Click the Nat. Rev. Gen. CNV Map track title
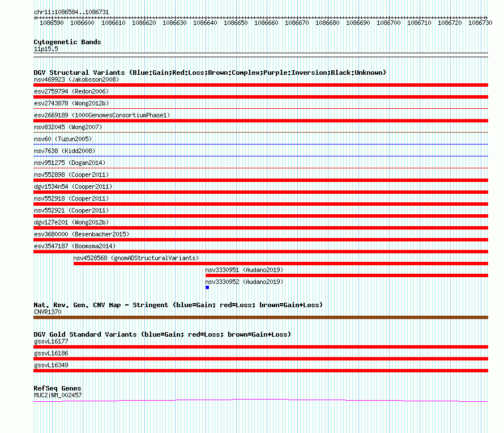The width and height of the screenshot is (504, 433). tap(178, 305)
